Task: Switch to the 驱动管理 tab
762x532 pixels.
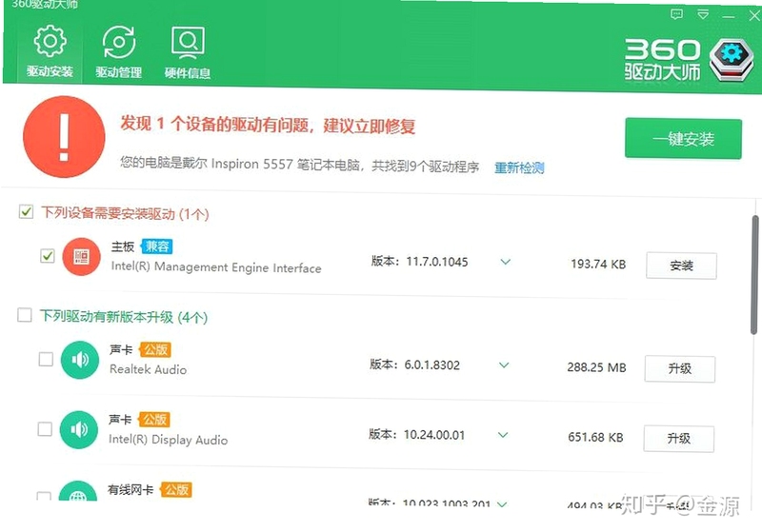Action: tap(118, 51)
